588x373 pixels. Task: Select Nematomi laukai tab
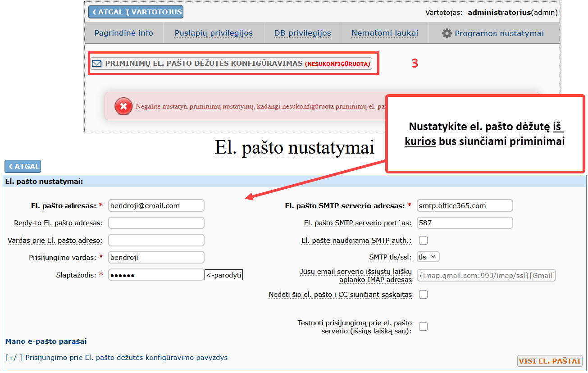pos(385,33)
